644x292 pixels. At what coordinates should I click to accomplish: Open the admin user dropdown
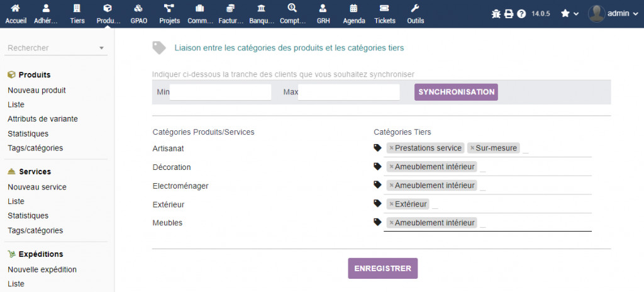pos(613,13)
